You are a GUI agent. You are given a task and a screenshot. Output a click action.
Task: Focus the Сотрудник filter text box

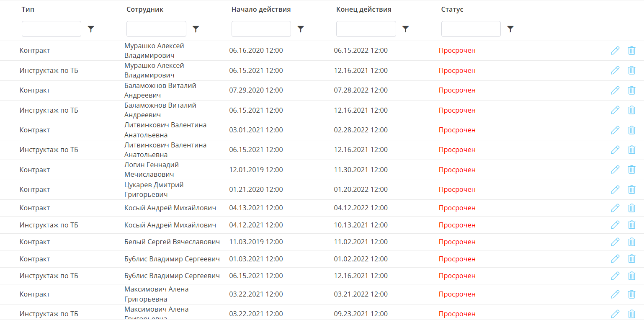pyautogui.click(x=156, y=29)
